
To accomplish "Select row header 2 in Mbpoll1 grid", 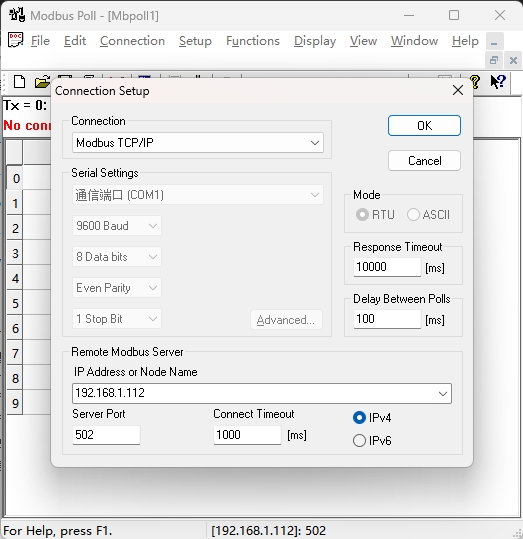I will (x=15, y=228).
